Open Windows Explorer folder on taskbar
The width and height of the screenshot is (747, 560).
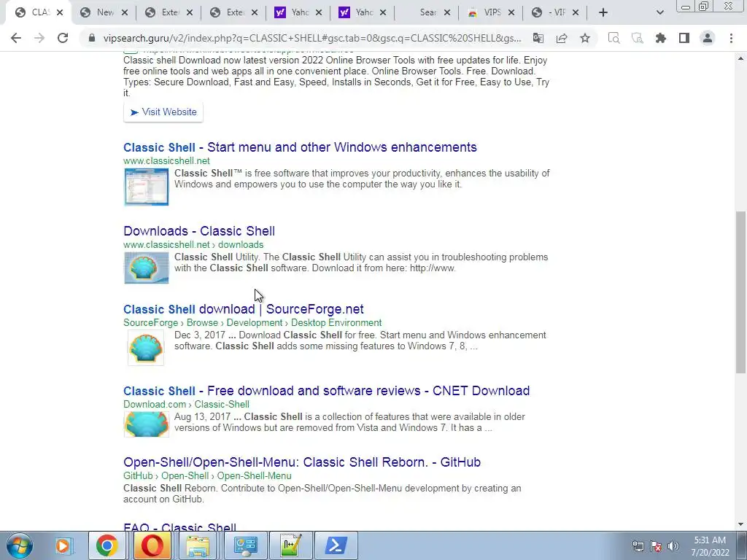tap(197, 545)
